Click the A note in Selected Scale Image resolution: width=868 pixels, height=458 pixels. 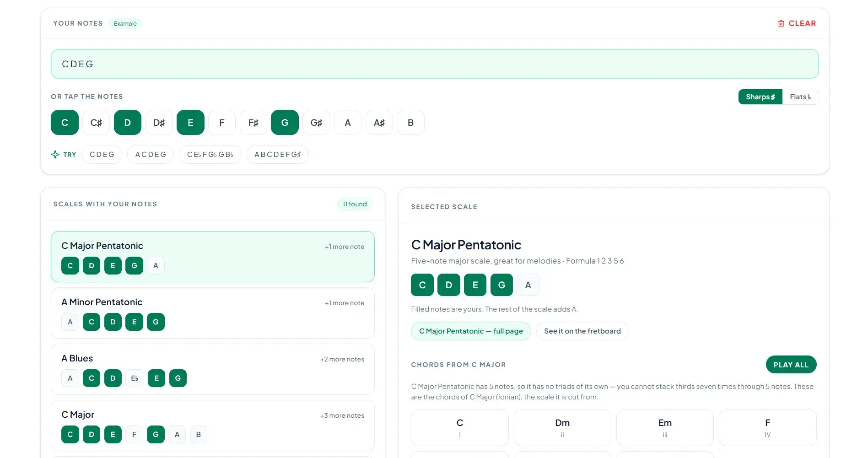click(x=528, y=285)
